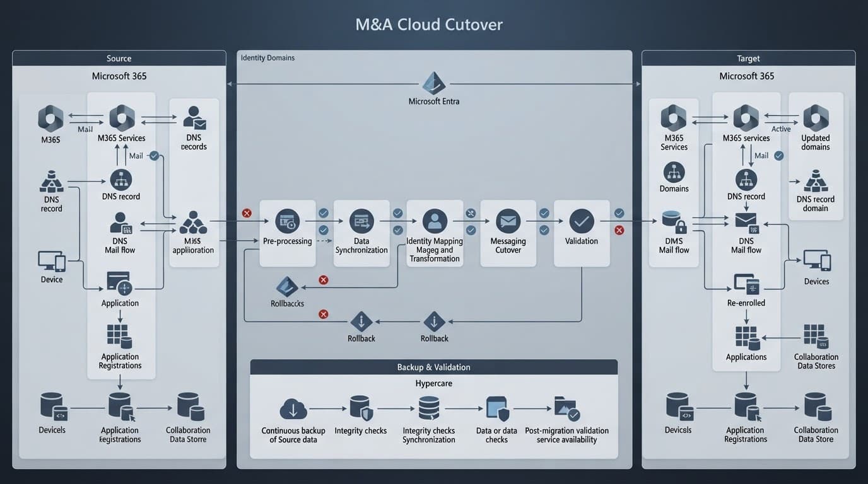This screenshot has width=868, height=484.
Task: Click the red X before Pre-processing
Action: tap(247, 213)
